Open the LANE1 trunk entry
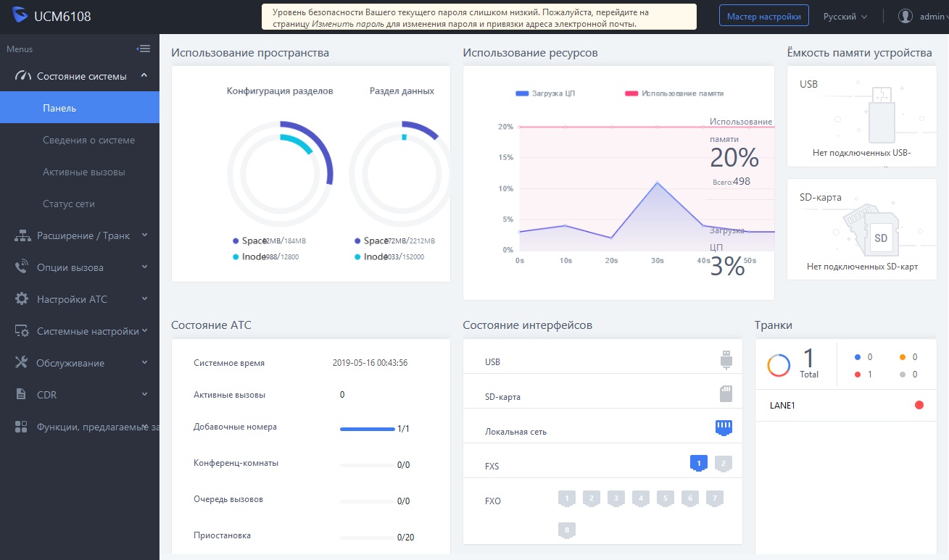The image size is (949, 560). [x=845, y=405]
